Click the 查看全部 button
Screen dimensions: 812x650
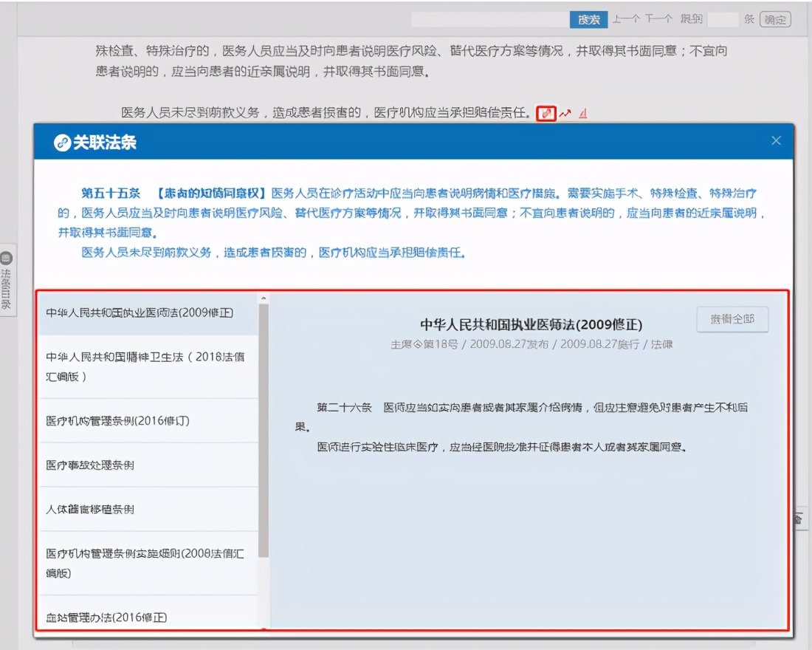pos(732,319)
